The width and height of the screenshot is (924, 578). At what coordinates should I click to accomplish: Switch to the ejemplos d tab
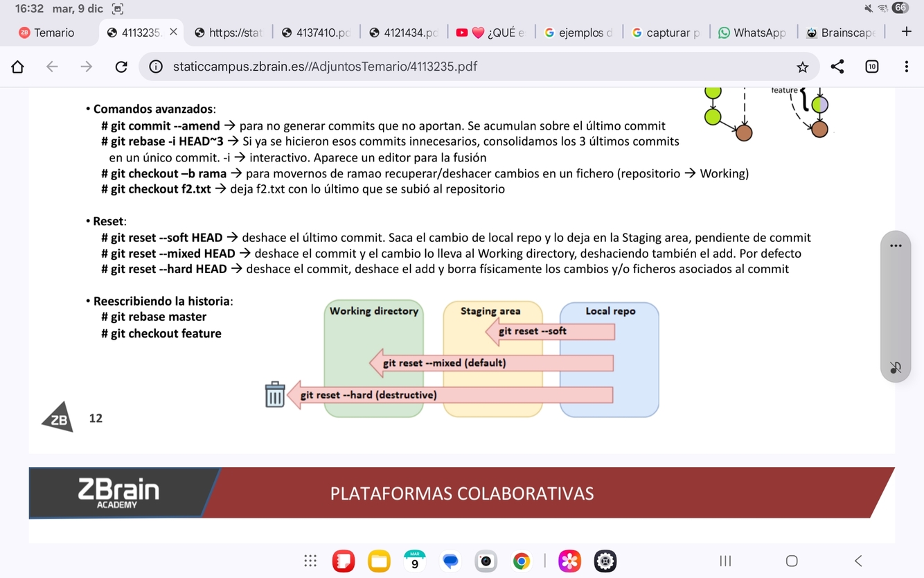coord(578,33)
